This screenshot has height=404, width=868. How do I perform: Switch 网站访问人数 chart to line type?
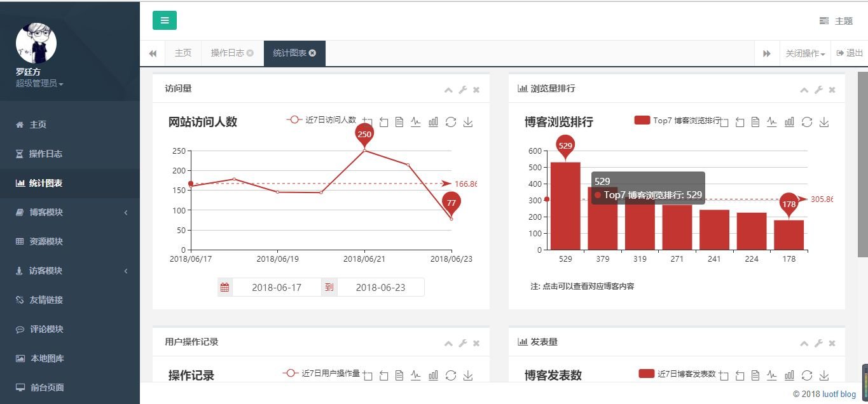pos(416,122)
